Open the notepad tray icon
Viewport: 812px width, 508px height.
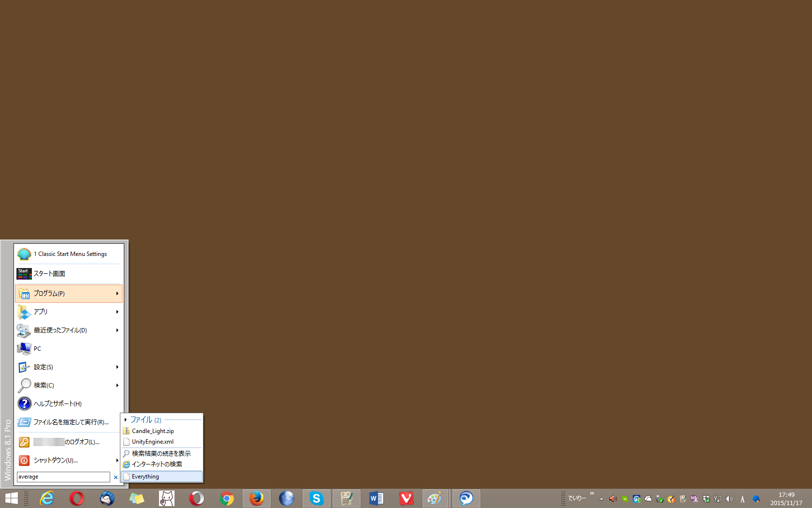[683, 499]
